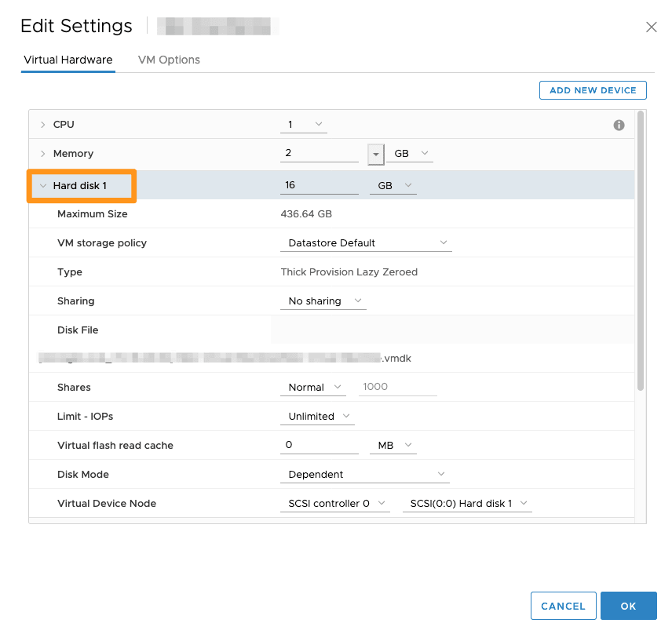The width and height of the screenshot is (672, 634).
Task: Click the Edit Settings dialog title
Action: [76, 26]
